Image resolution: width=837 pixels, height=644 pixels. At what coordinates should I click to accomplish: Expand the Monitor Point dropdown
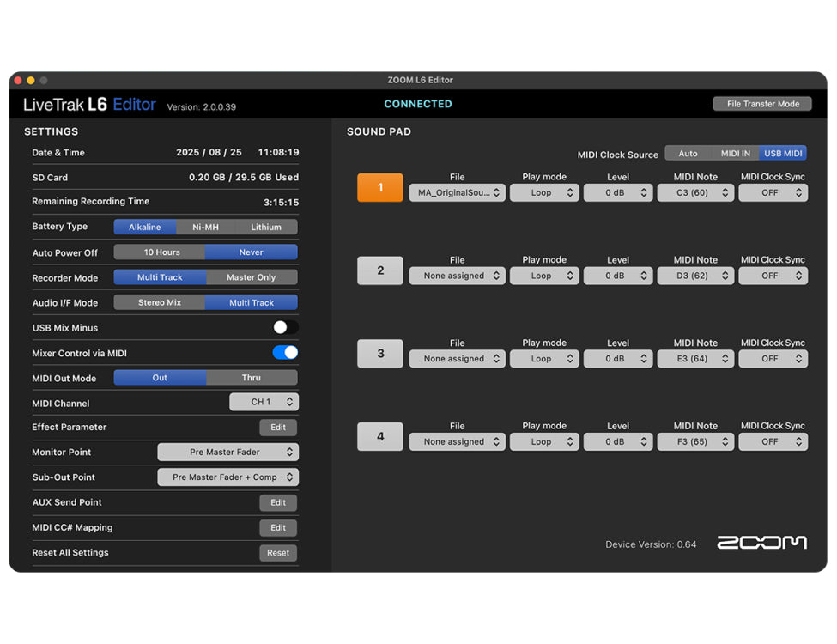tap(228, 452)
